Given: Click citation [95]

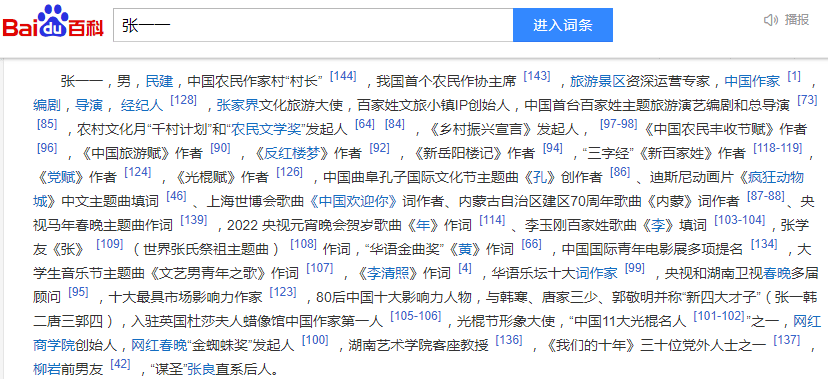Looking at the screenshot, I should 79,292.
